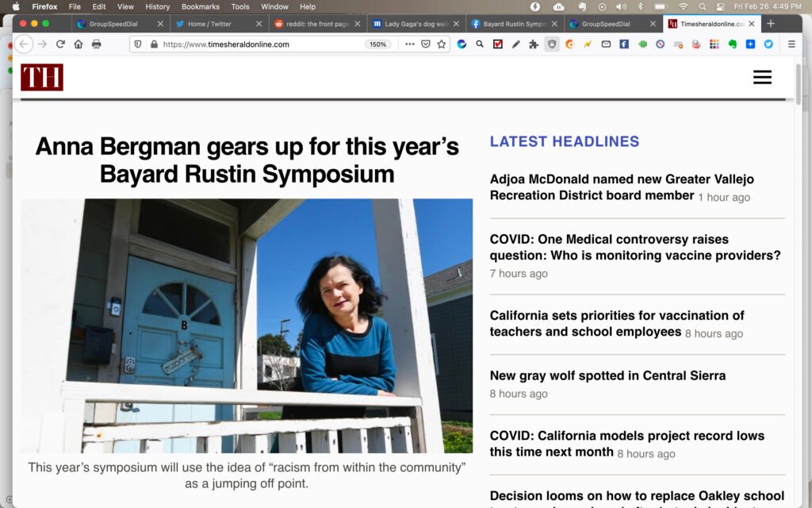
Task: Reset the 150% zoom level badge
Action: (x=377, y=44)
